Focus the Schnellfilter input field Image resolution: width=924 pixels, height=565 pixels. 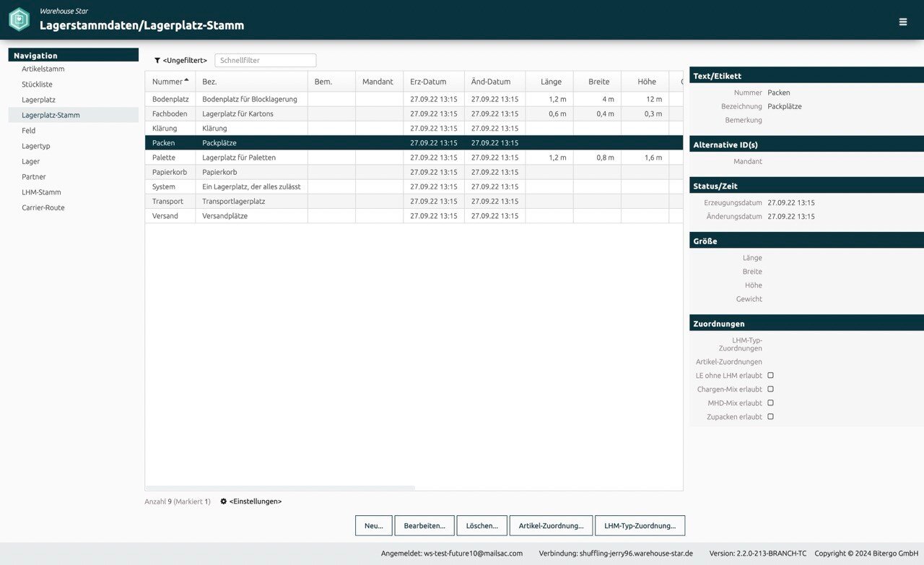[x=266, y=61]
